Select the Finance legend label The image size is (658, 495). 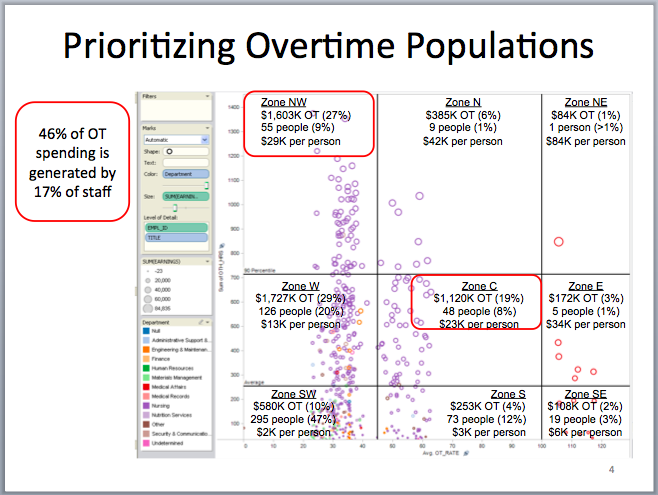point(161,359)
